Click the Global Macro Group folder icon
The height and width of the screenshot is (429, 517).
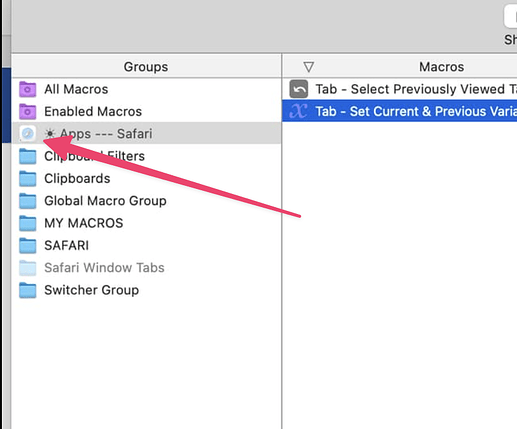coord(28,201)
